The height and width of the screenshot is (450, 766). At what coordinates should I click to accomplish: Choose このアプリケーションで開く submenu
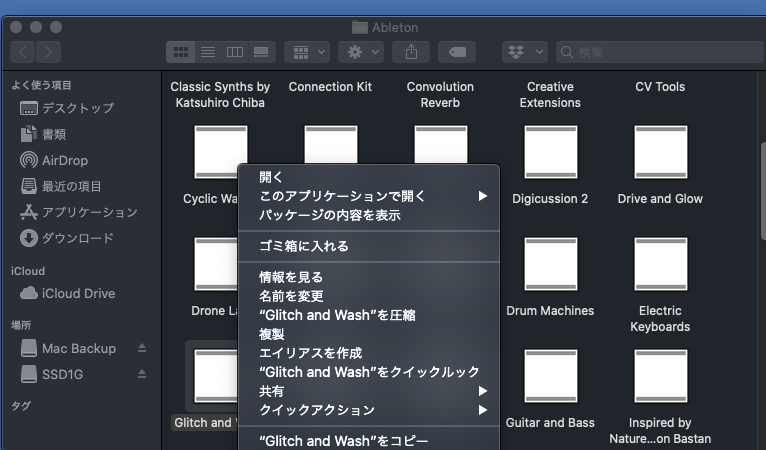point(369,196)
